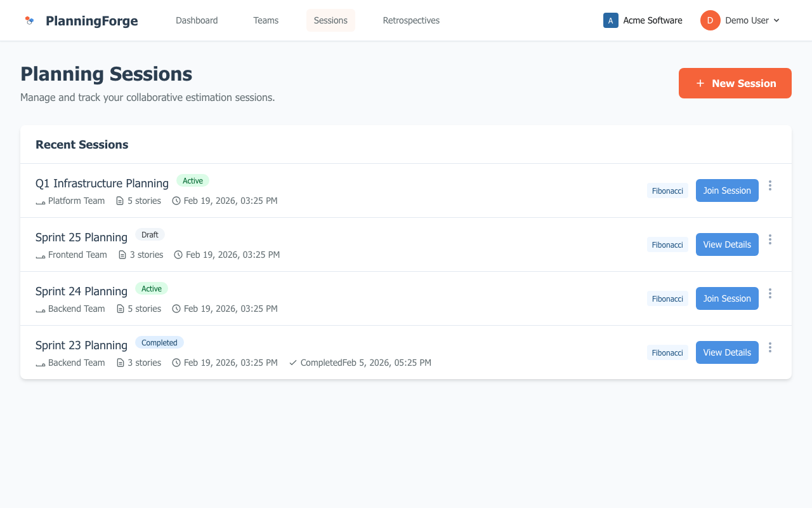Image resolution: width=812 pixels, height=508 pixels.
Task: Click the plus icon in New Session button
Action: (700, 83)
